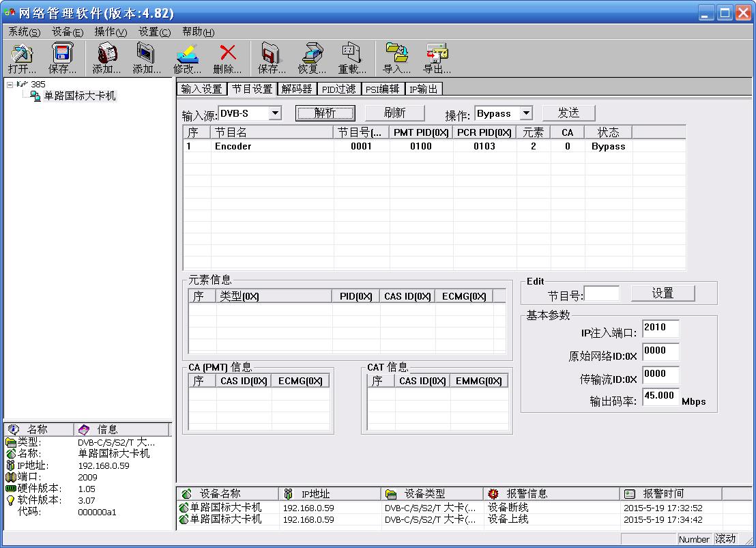Viewport: 756px width, 548px height.
Task: Switch to the PSI编辑 tab
Action: click(x=382, y=89)
